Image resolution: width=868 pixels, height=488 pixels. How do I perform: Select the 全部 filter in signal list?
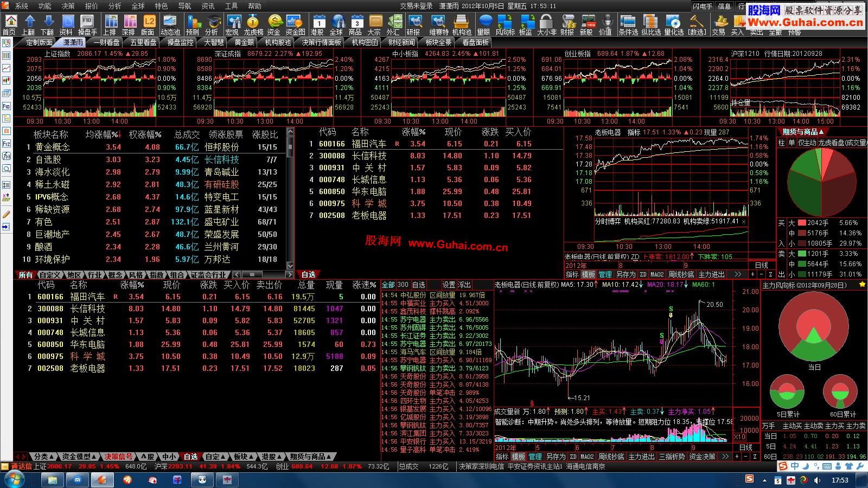(388, 285)
